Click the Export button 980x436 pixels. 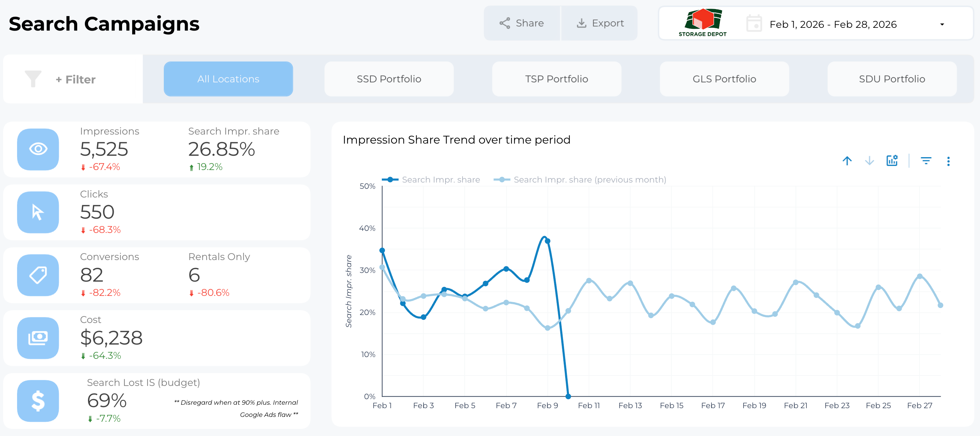(600, 23)
